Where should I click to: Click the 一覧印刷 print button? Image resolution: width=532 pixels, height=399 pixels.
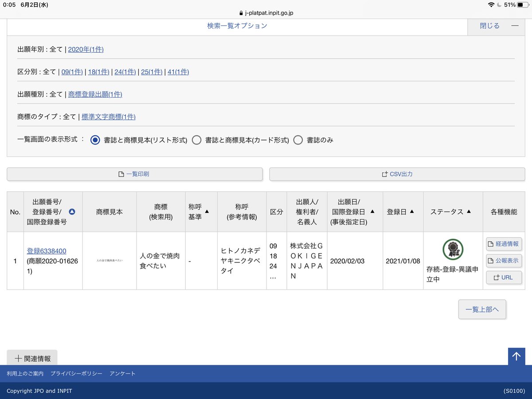pos(135,174)
